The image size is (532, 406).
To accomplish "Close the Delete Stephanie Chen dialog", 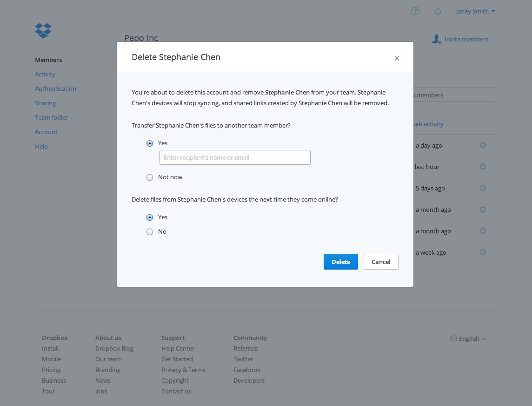I will (397, 58).
